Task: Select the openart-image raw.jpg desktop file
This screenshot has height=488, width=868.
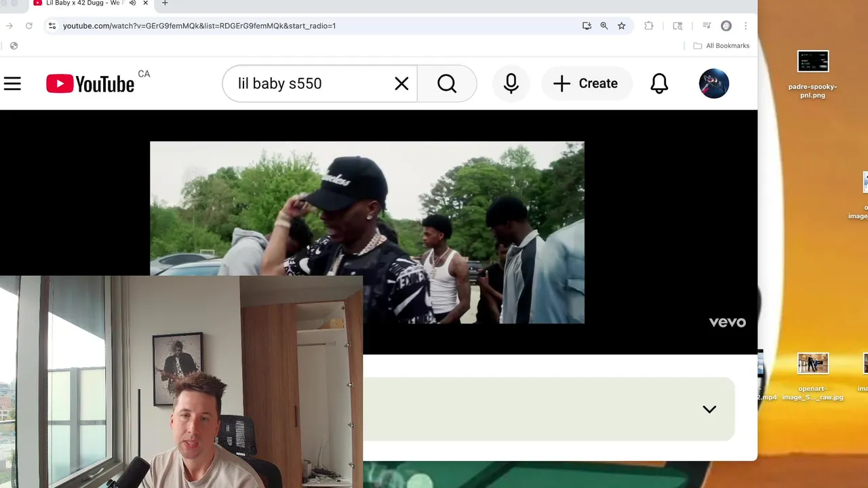Action: tap(812, 377)
